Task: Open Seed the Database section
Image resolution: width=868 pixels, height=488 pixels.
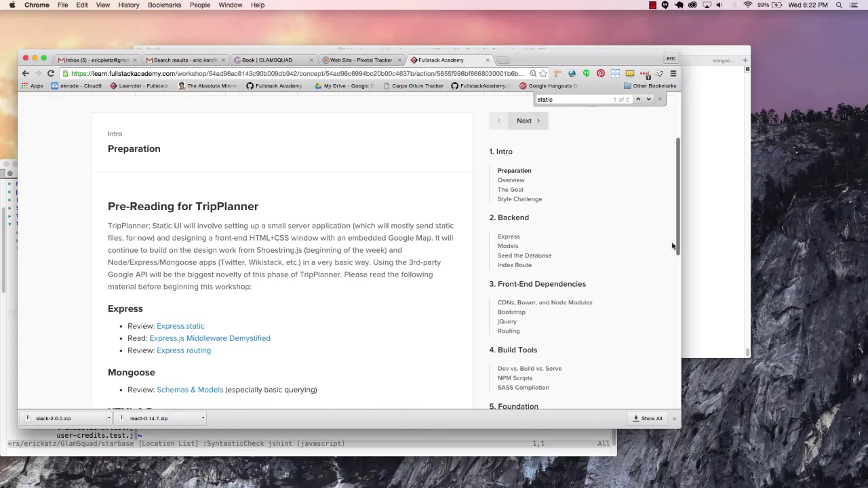Action: (524, 256)
